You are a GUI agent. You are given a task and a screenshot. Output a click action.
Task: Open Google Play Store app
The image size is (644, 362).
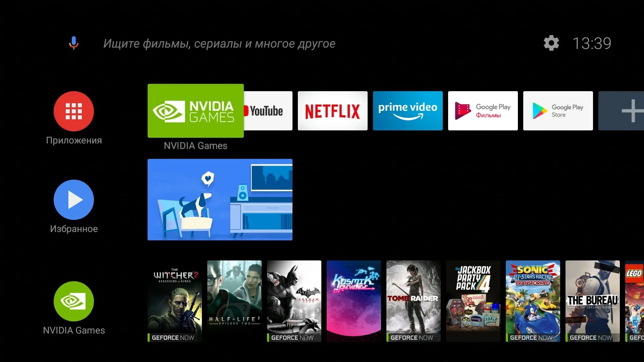click(558, 111)
